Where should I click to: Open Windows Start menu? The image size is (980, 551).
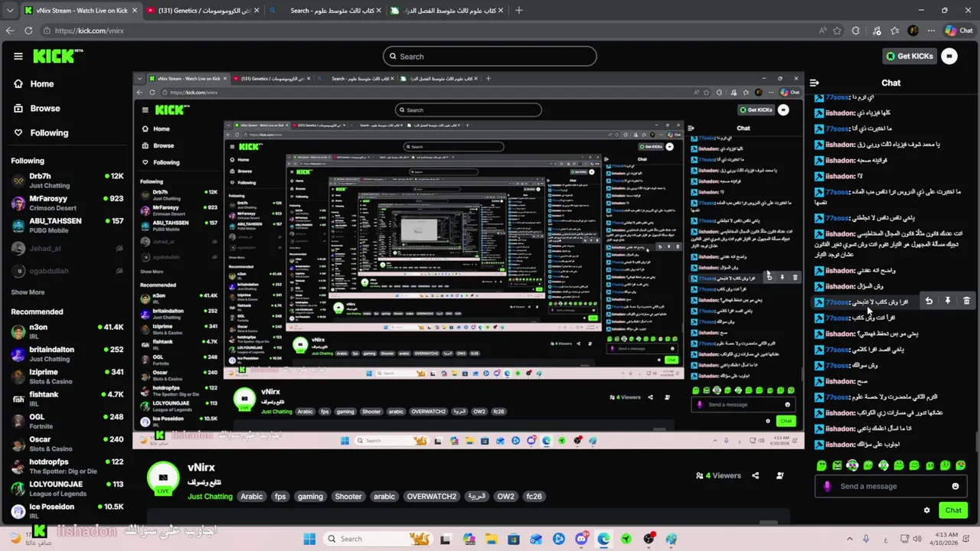pyautogui.click(x=309, y=539)
